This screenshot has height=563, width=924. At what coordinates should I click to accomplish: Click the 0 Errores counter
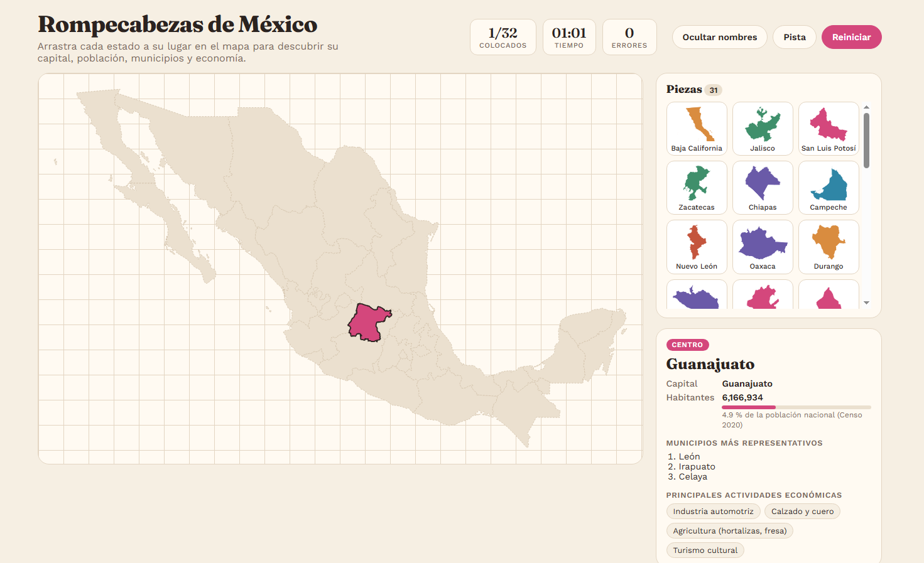pyautogui.click(x=629, y=37)
